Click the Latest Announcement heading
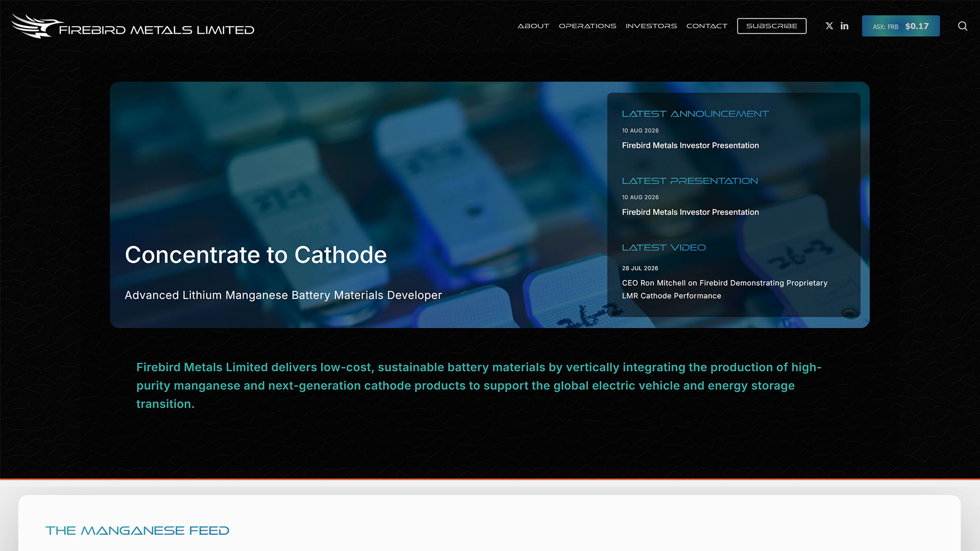 click(x=695, y=114)
